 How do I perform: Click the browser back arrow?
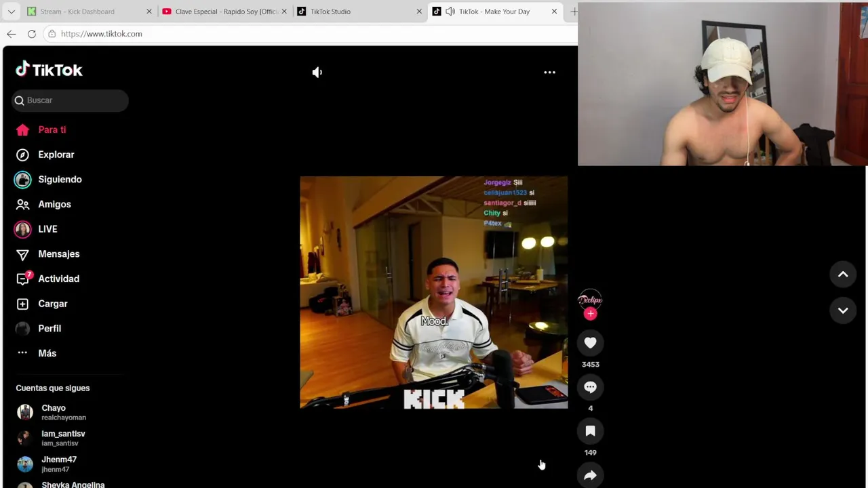12,34
